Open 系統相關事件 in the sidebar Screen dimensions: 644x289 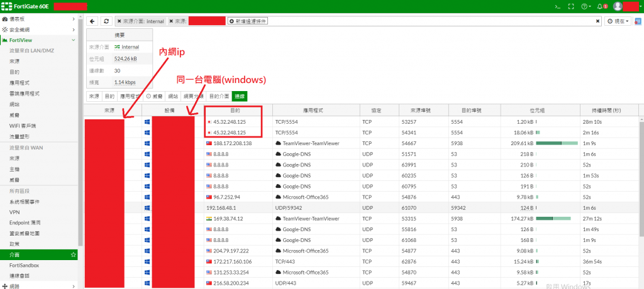pos(25,202)
